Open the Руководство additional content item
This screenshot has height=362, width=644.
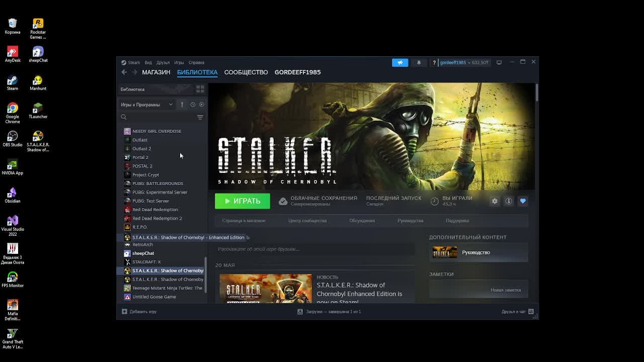pyautogui.click(x=478, y=252)
